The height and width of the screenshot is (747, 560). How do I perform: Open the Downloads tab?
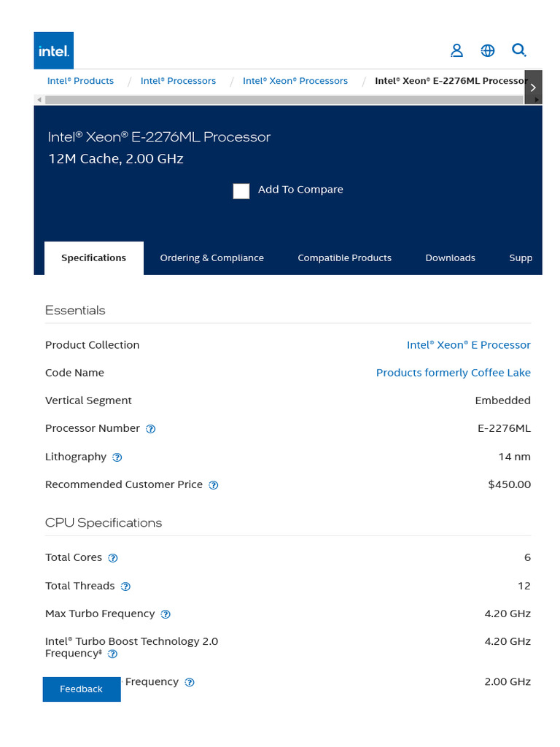[x=450, y=258]
